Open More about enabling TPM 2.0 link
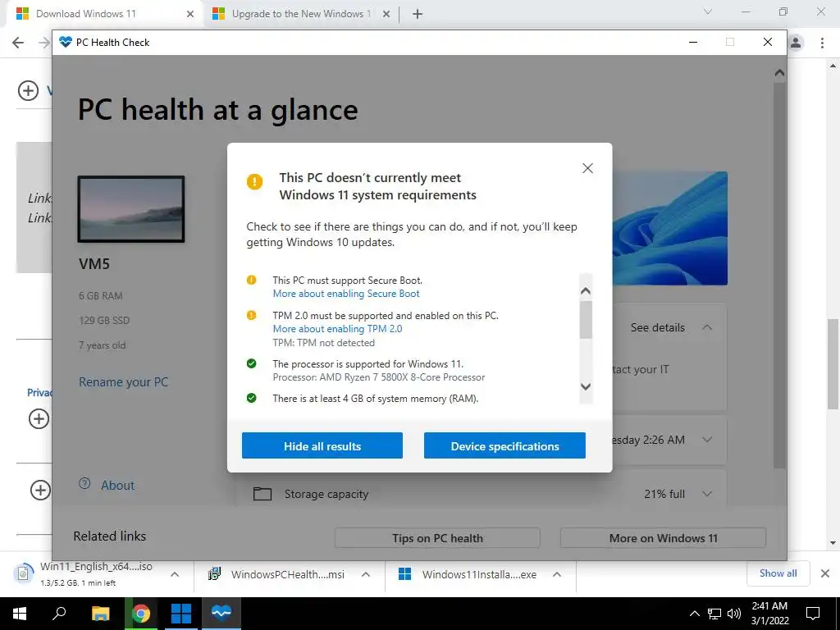 tap(337, 329)
